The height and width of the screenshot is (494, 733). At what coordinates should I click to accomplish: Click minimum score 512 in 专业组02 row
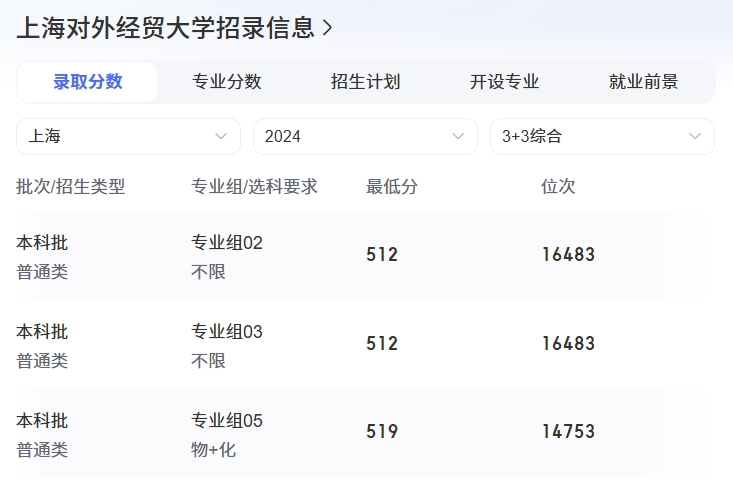pos(382,255)
